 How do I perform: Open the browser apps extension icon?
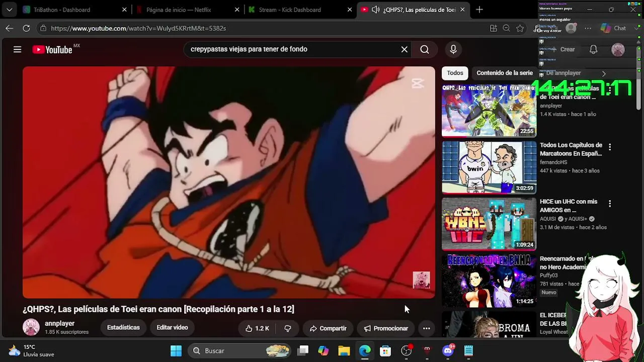coord(494,28)
